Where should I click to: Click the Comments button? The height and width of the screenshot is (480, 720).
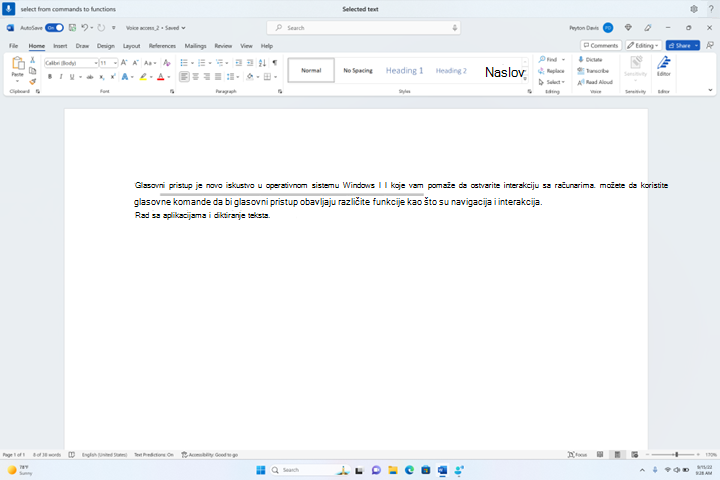click(x=601, y=45)
